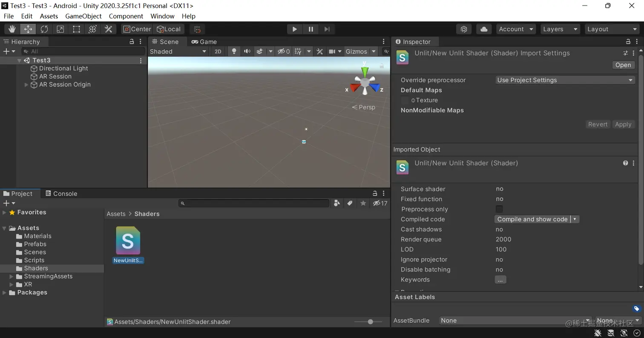
Task: Open the Collaborate icon
Action: click(464, 29)
